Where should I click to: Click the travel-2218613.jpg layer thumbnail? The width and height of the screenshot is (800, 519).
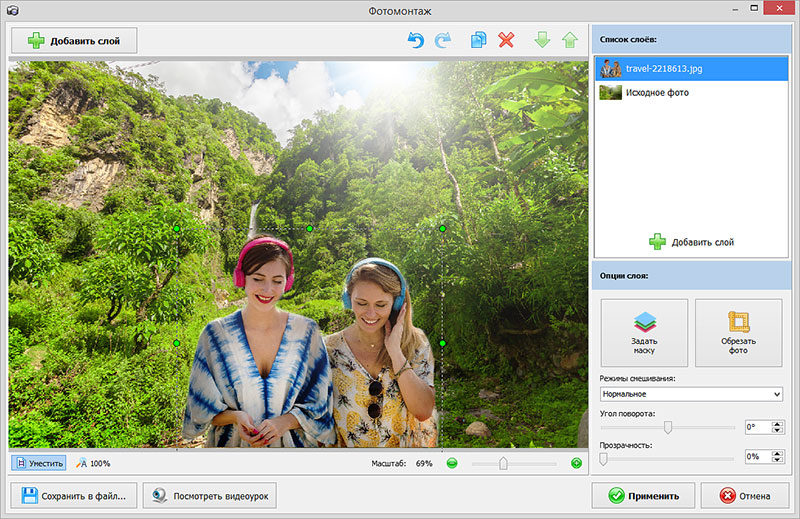[610, 68]
